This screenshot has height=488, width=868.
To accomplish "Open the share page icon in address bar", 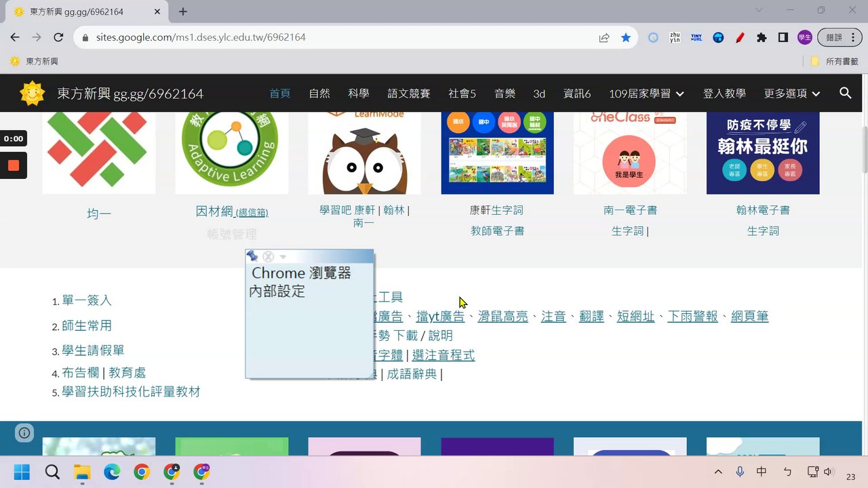I will pyautogui.click(x=604, y=38).
